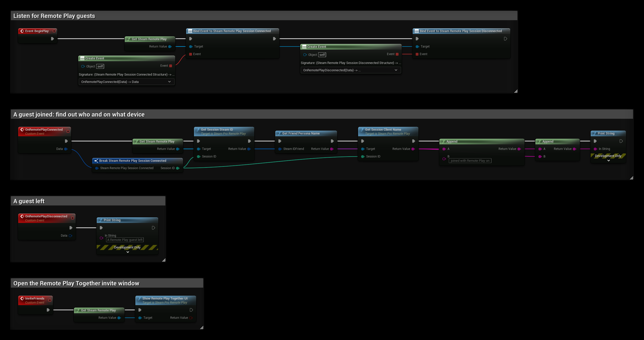The image size is (644, 340).
Task: Click Show Remote Play Together UI Return Value pin
Action: pyautogui.click(x=191, y=318)
